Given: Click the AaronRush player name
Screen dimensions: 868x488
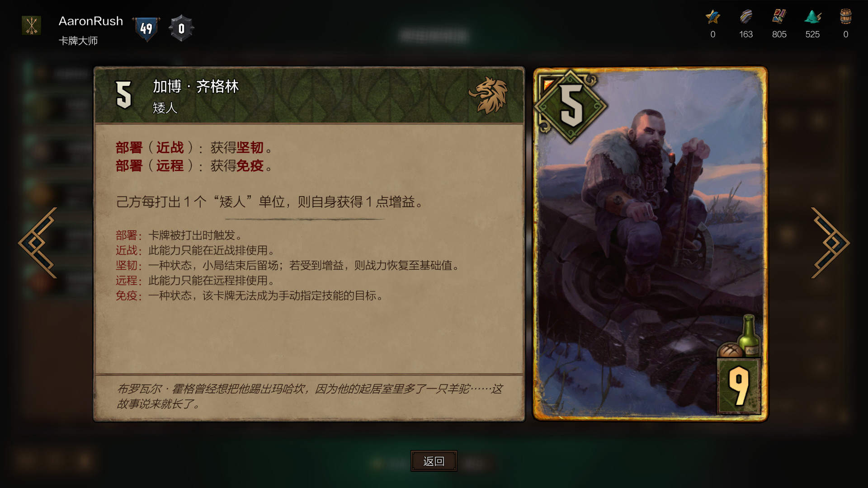Looking at the screenshot, I should click(91, 21).
